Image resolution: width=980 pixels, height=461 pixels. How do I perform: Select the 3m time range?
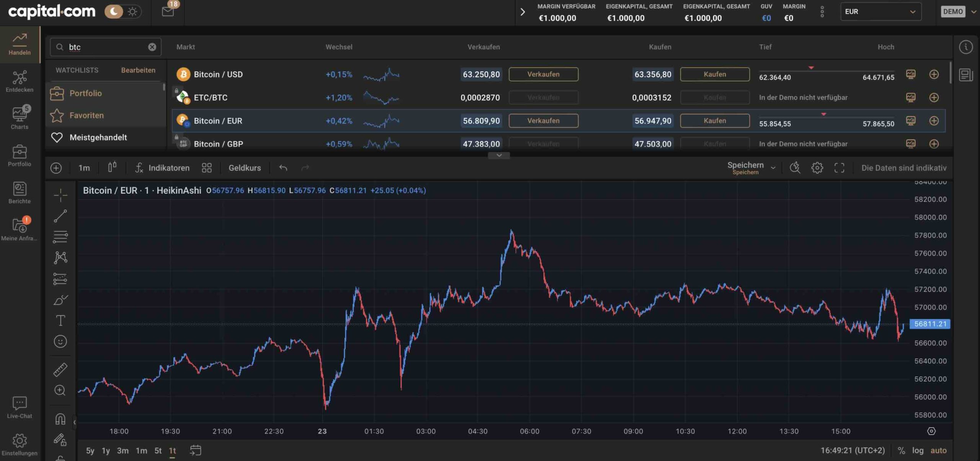pyautogui.click(x=122, y=451)
